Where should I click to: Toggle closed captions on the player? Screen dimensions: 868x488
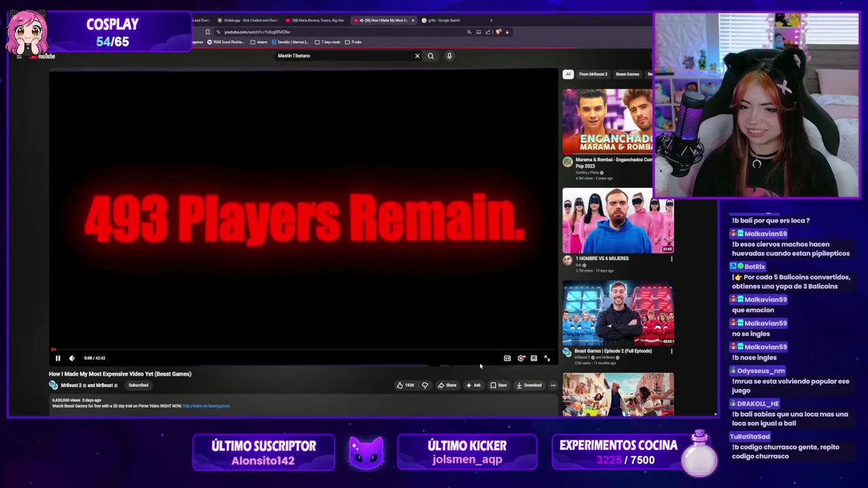(507, 358)
